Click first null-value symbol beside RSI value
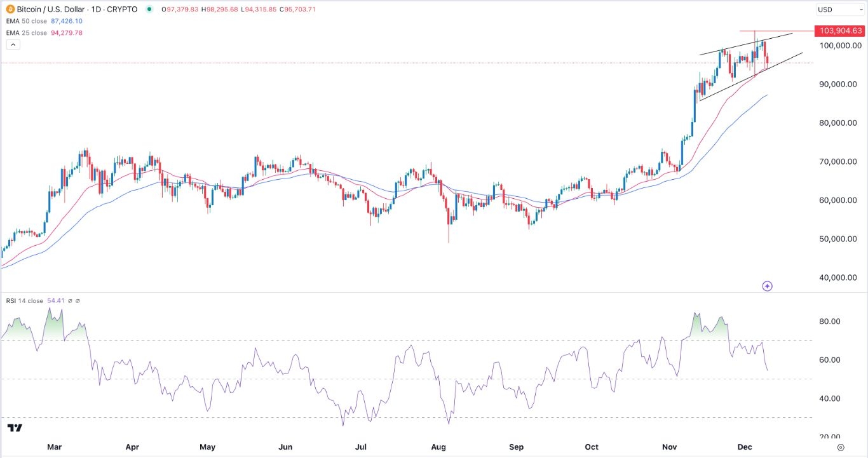Screen dimensions: 868x458 pos(70,300)
